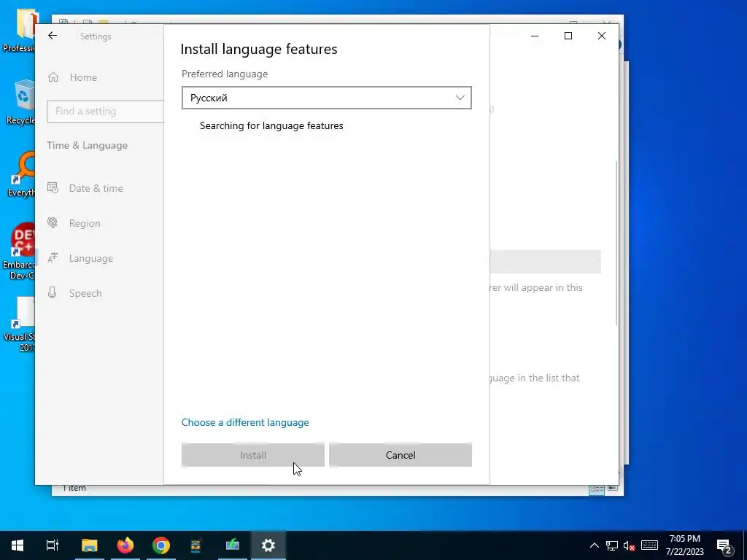
Task: Cancel the language feature installation
Action: [x=400, y=455]
